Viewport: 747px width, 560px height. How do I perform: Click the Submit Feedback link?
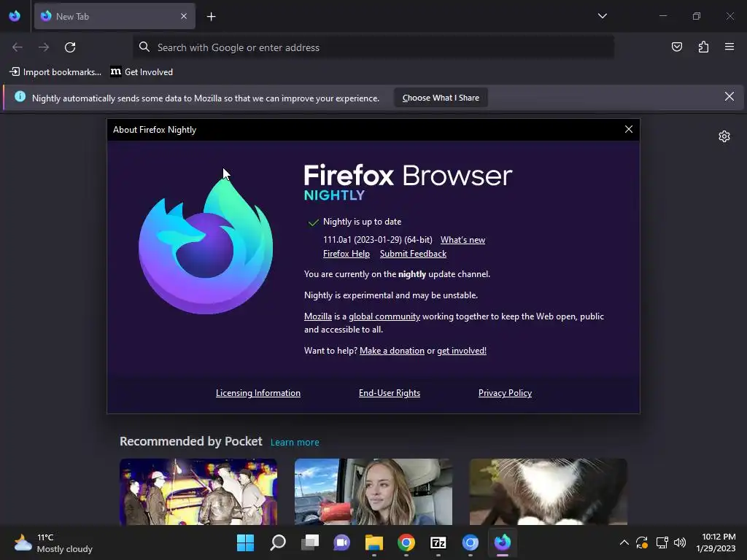(413, 254)
